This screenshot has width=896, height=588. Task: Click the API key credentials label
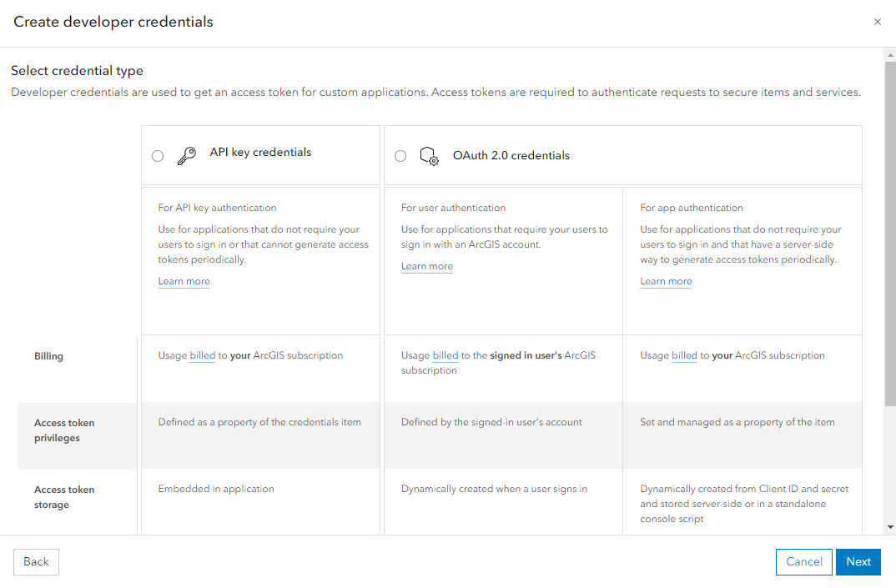260,153
